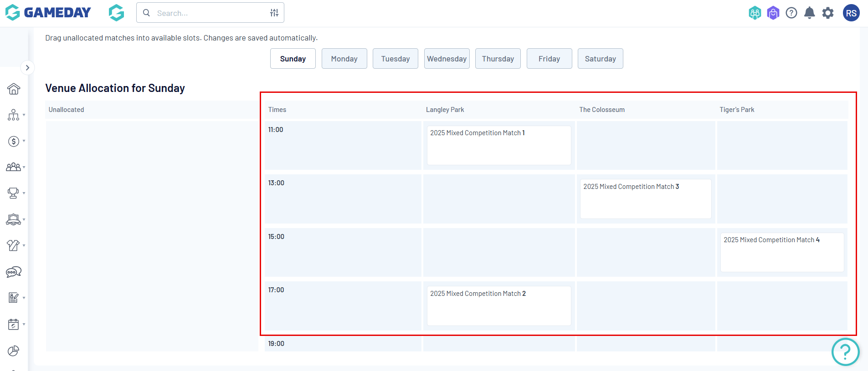Switch to the Friday tab

[550, 59]
